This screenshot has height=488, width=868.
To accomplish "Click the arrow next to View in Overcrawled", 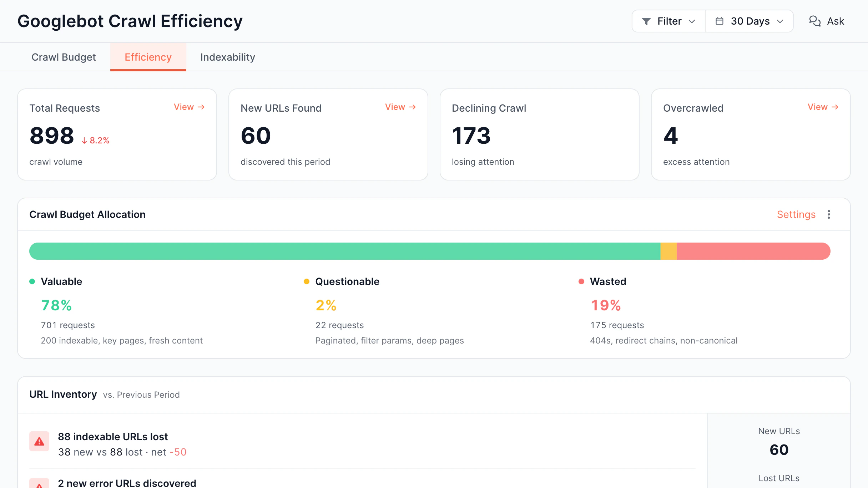I will 835,107.
